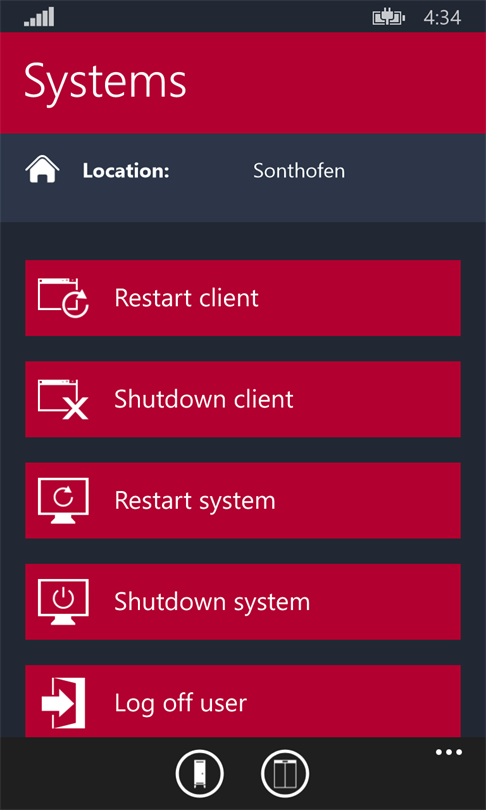The width and height of the screenshot is (486, 810).
Task: Select the Sonthofen location value
Action: pos(299,170)
